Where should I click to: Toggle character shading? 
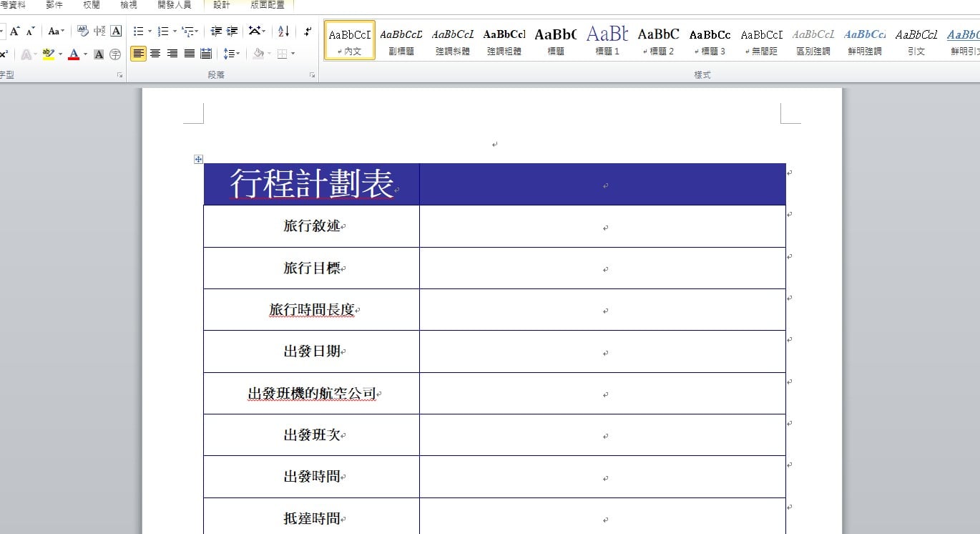point(99,54)
